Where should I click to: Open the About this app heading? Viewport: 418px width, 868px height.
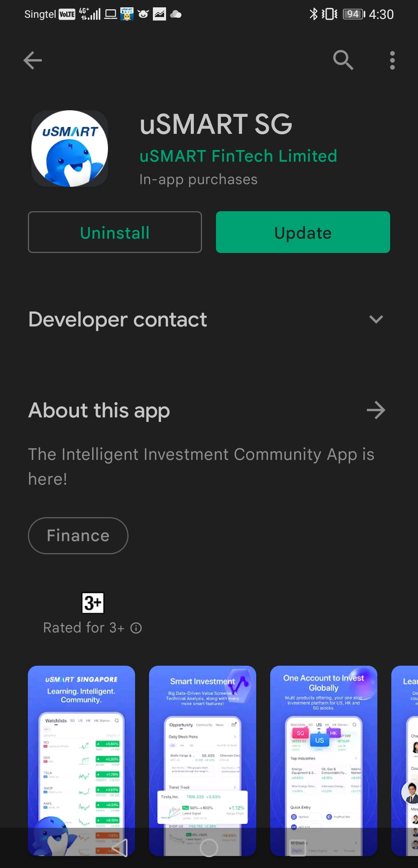99,410
